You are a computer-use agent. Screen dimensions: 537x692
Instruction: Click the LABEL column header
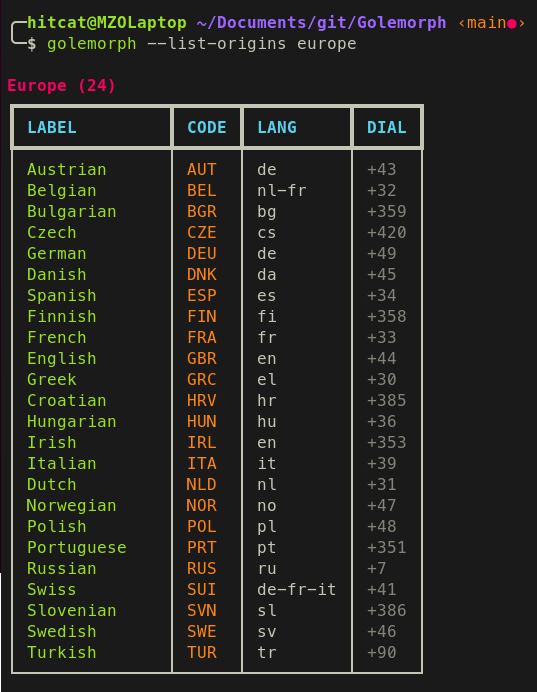[52, 128]
